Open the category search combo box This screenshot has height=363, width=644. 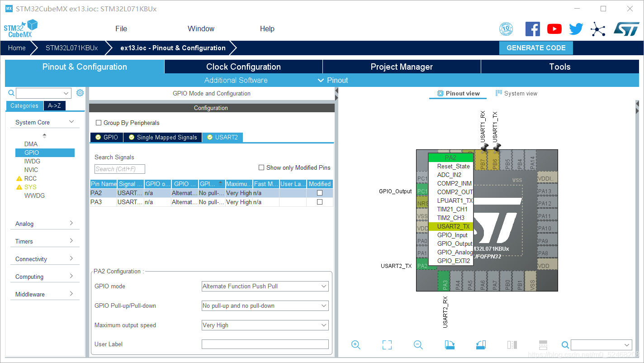[43, 93]
